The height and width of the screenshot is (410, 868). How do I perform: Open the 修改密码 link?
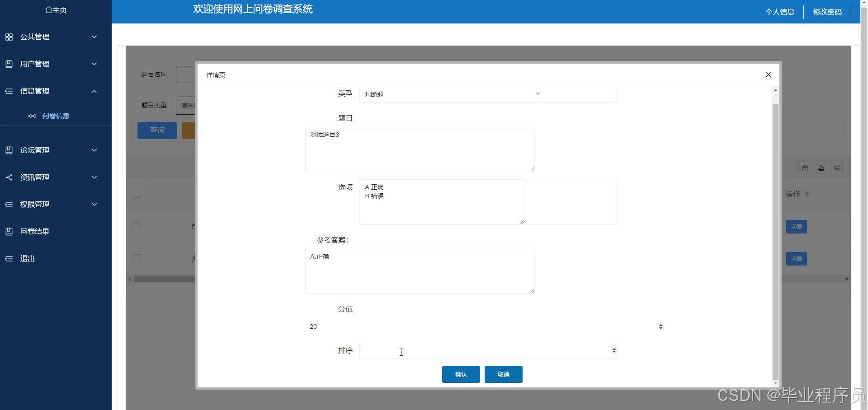coord(827,12)
